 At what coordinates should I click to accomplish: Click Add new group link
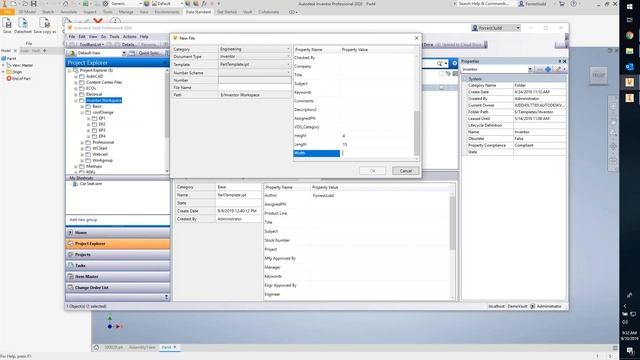(83, 220)
